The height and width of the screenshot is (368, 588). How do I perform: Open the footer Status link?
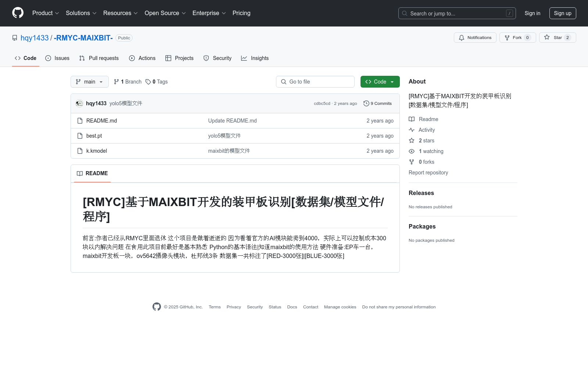(275, 307)
